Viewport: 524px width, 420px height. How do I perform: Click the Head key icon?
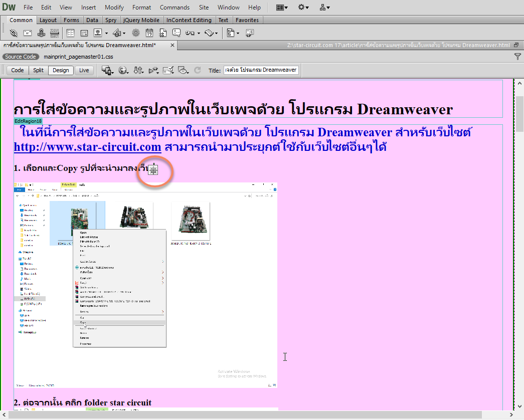(190, 33)
